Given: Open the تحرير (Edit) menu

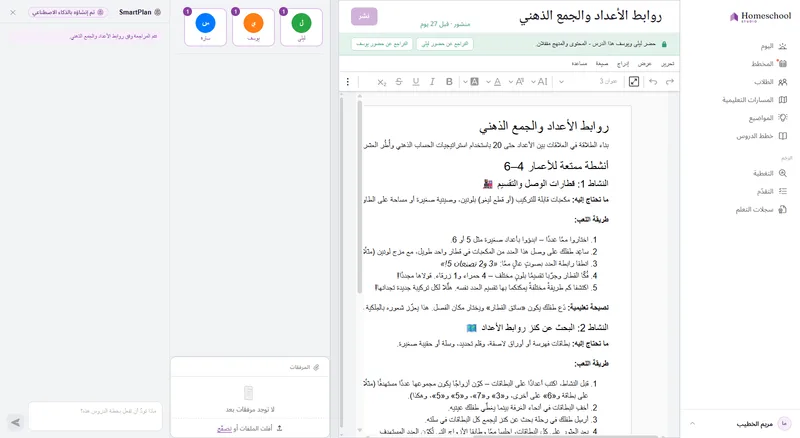Looking at the screenshot, I should point(667,64).
